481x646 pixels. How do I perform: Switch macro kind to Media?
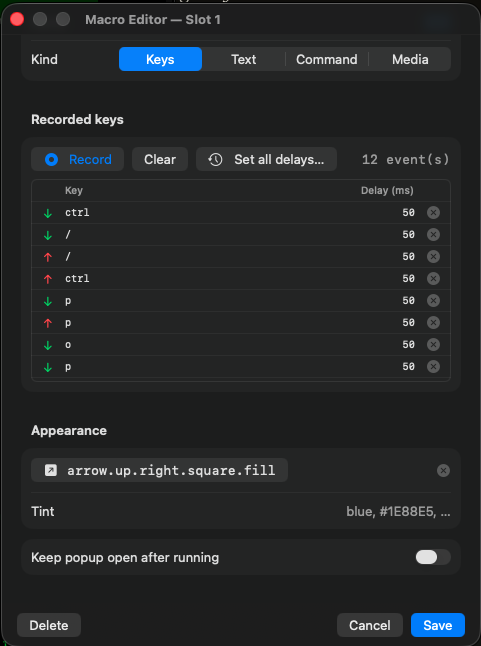pyautogui.click(x=410, y=59)
